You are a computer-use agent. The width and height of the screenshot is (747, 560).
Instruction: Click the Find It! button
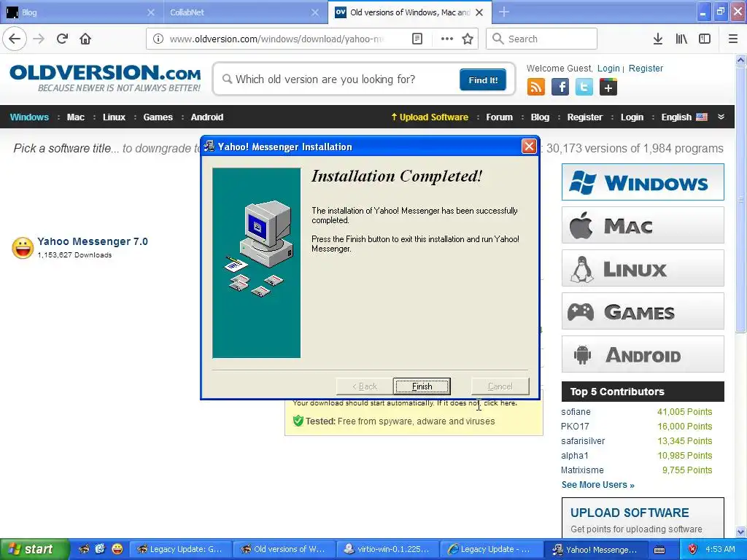point(483,79)
